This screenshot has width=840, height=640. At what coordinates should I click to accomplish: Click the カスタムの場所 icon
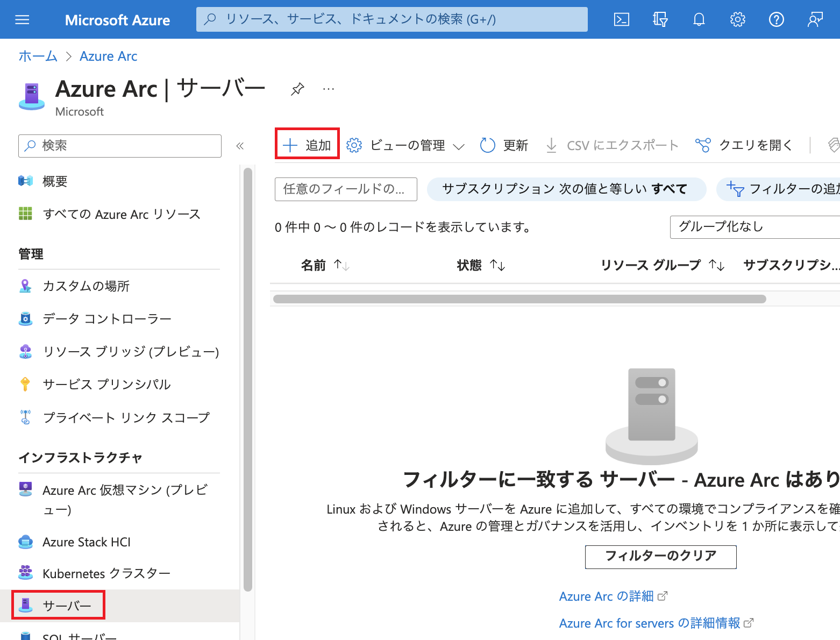click(x=25, y=286)
